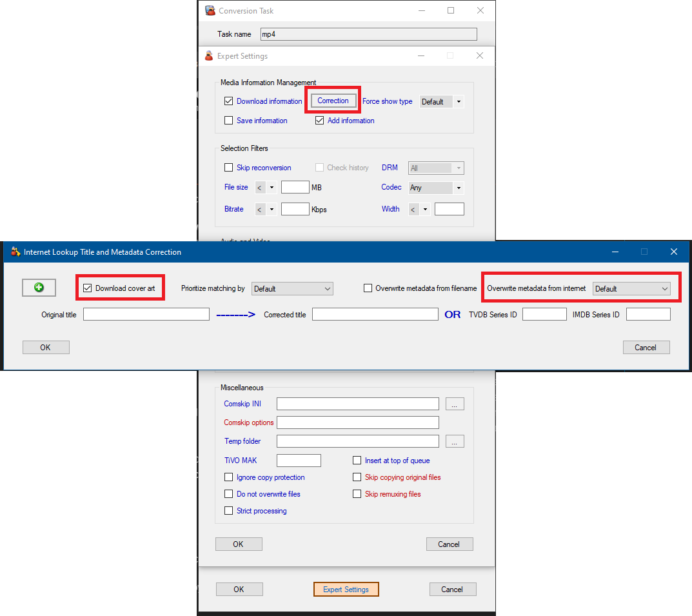Minimize the Internet Lookup correction dialog

(615, 252)
